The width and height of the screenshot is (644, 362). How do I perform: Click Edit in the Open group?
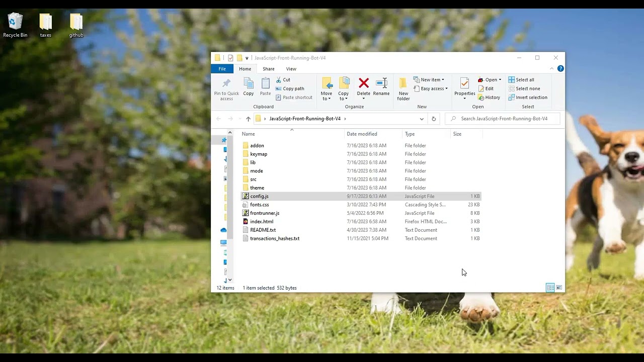486,88
